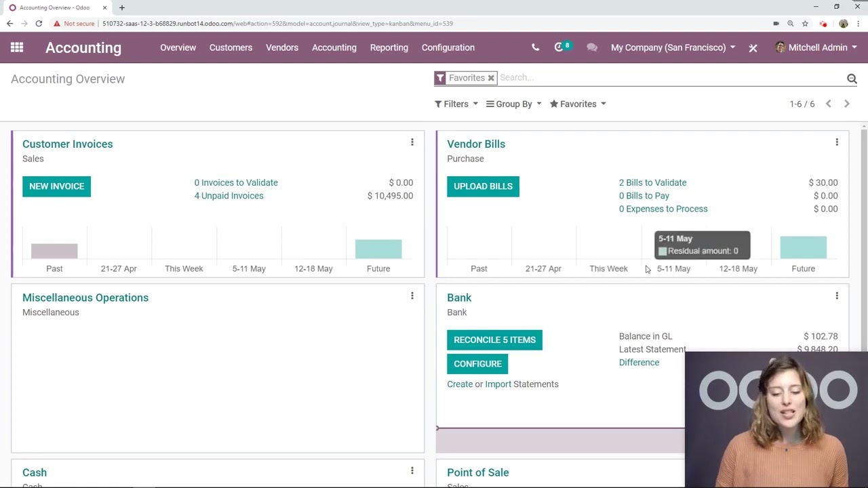Open Miscellaneous Operations card title

(x=85, y=298)
